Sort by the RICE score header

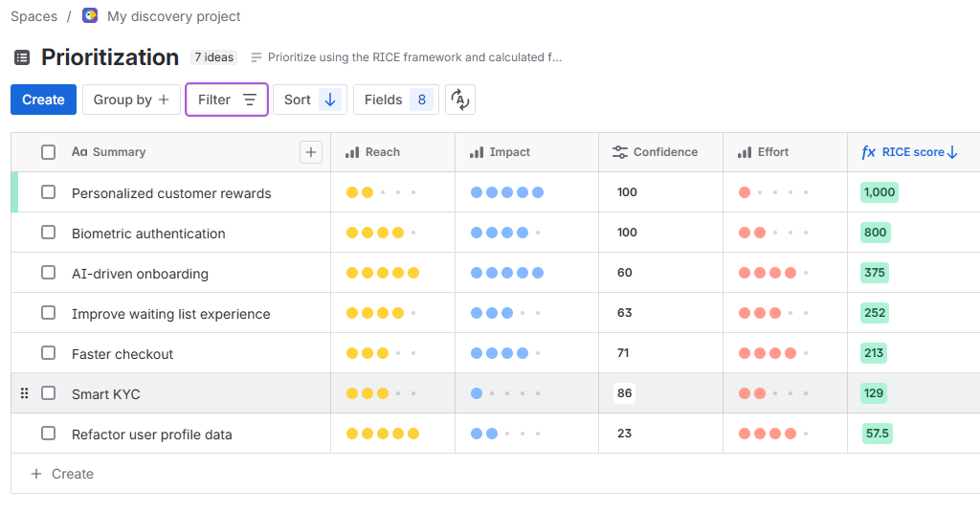[x=912, y=152]
